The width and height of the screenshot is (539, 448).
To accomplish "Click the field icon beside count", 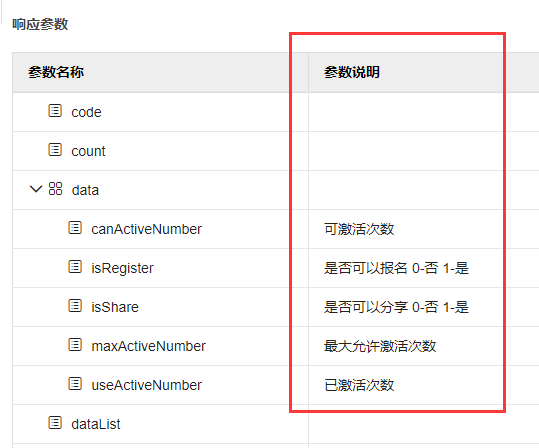I will point(55,150).
